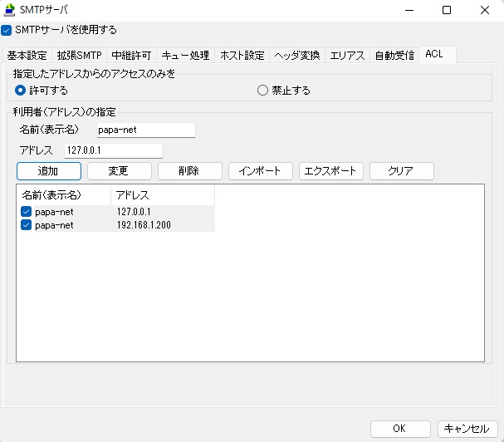This screenshot has width=504, height=442.
Task: Go to the キュー処理 tab
Action: (x=185, y=56)
